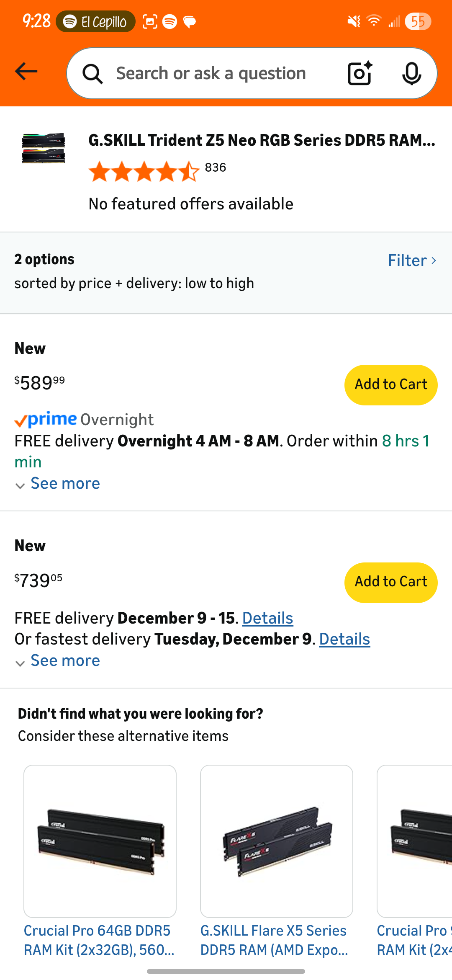Add the $739.05 offer to cart
This screenshot has width=452, height=980.
pyautogui.click(x=391, y=582)
